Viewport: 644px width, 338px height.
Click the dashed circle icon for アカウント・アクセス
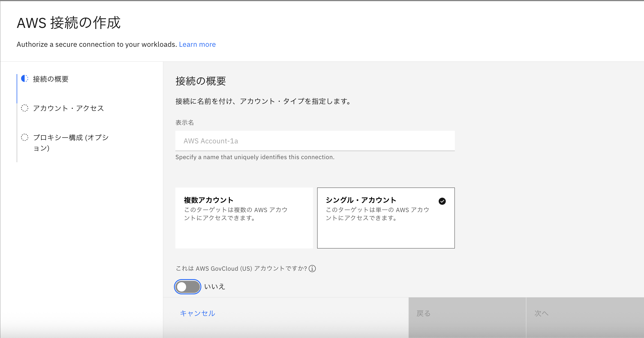point(25,108)
